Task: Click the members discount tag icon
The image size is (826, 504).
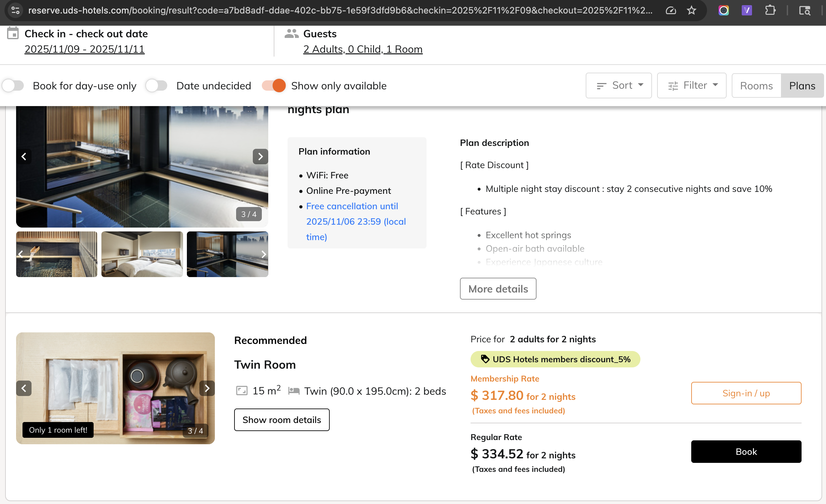Action: point(485,359)
